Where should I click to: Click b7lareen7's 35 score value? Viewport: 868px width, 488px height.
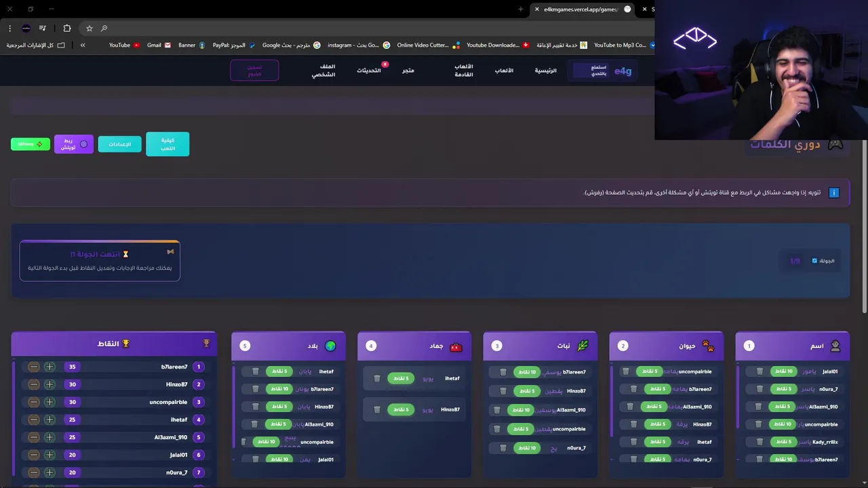(x=73, y=367)
